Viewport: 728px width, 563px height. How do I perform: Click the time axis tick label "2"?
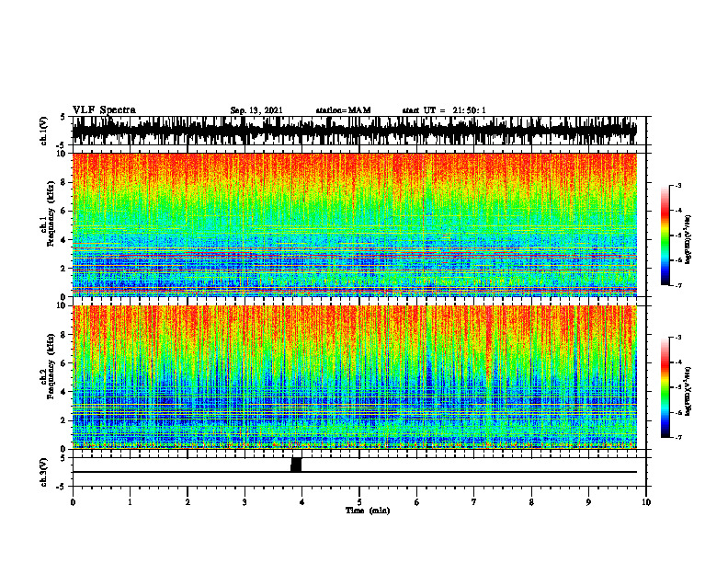(x=188, y=502)
